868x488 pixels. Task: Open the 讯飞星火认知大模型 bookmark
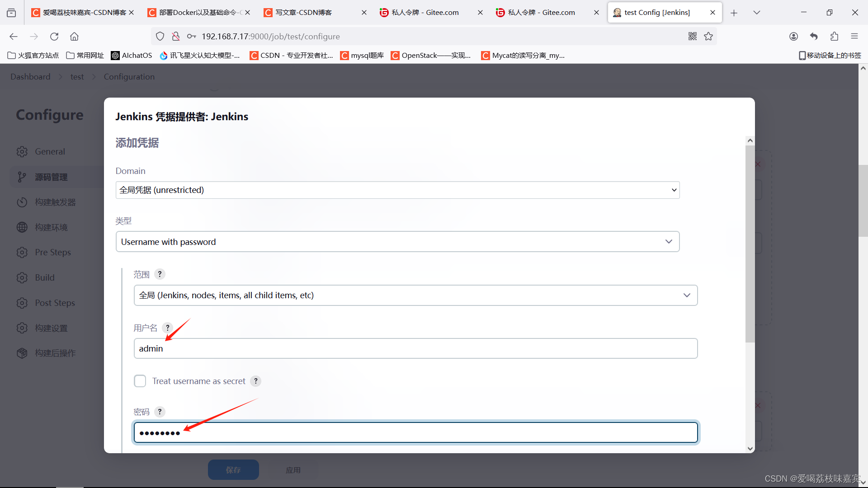(x=200, y=56)
